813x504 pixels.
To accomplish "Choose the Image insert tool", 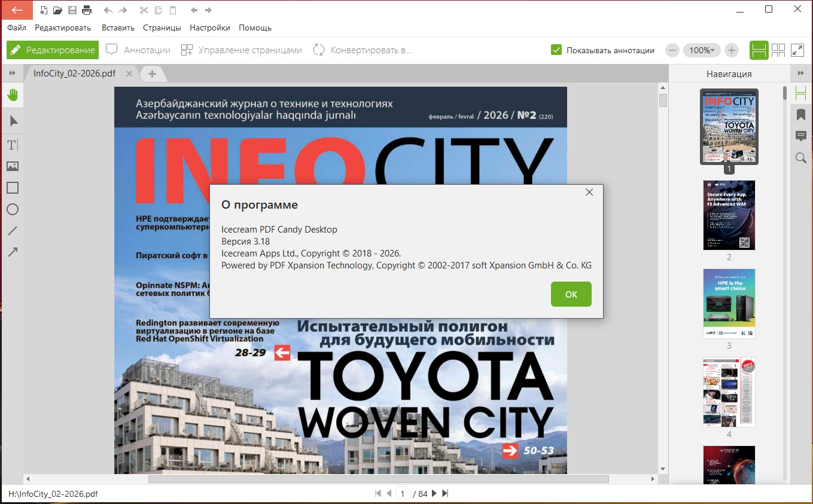I will [13, 166].
